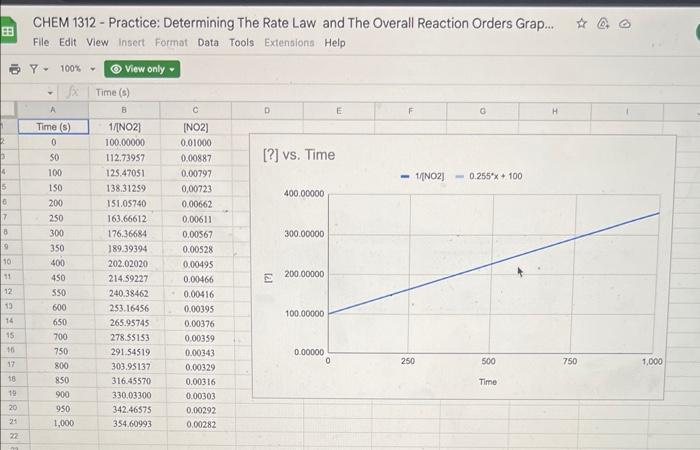Select row 21 header
Screen dimensions: 700x450
pos(12,421)
